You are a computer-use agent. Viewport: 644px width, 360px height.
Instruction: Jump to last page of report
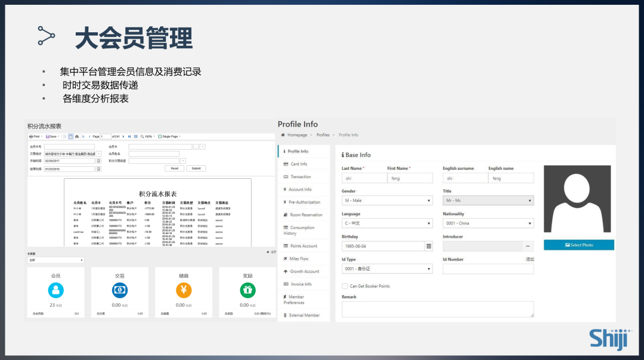pos(129,136)
